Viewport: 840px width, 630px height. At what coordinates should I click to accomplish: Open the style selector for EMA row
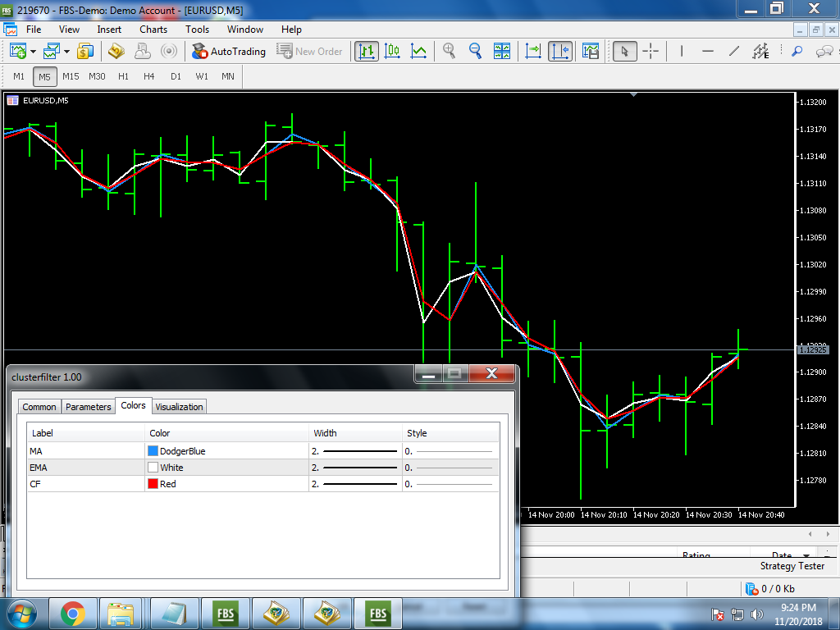(450, 467)
